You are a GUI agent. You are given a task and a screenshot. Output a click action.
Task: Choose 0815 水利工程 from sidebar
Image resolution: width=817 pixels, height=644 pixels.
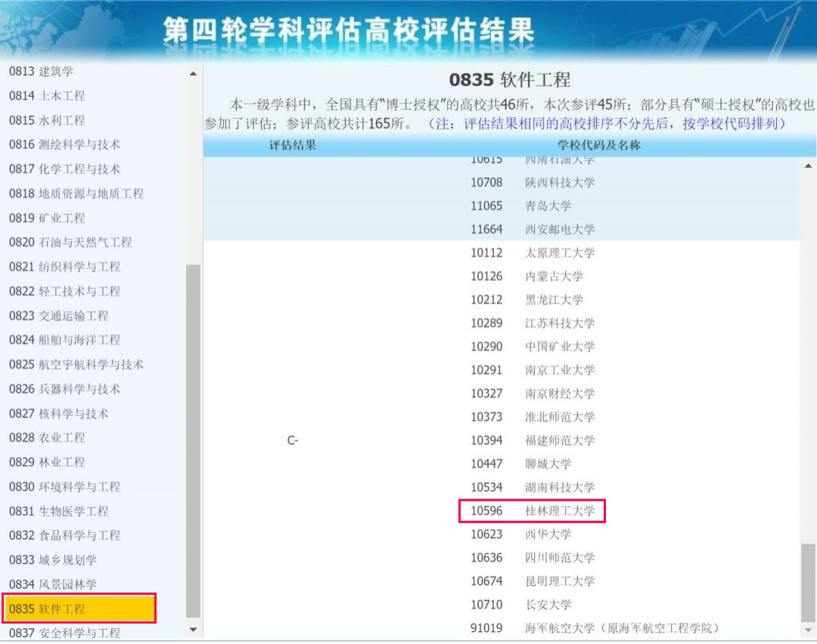47,120
